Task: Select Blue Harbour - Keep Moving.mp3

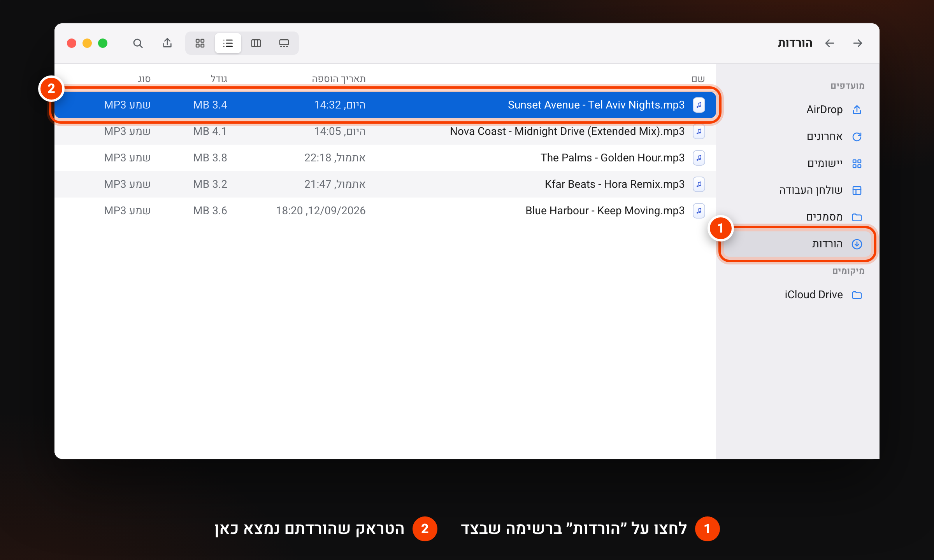Action: [385, 211]
